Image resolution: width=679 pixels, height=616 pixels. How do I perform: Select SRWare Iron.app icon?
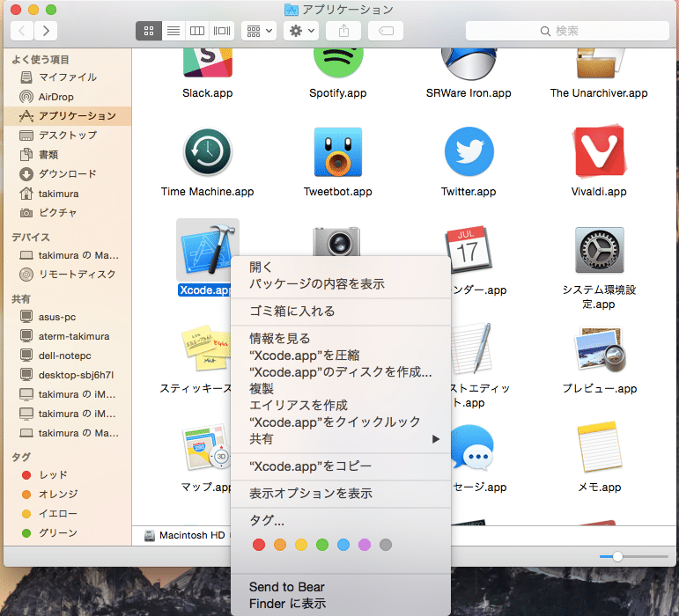coord(469,64)
